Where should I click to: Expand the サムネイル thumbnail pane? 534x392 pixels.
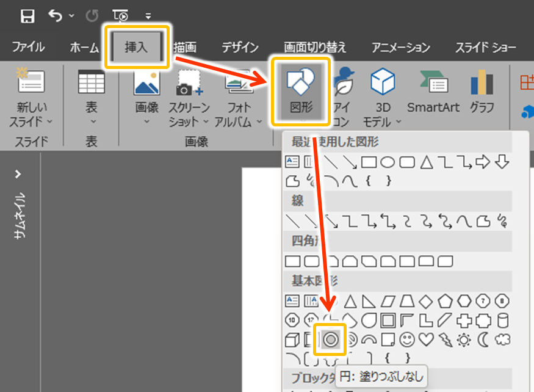click(18, 175)
